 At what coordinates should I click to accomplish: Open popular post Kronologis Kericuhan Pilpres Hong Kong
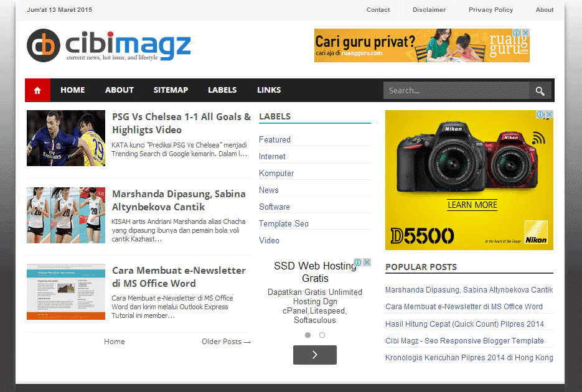[469, 358]
